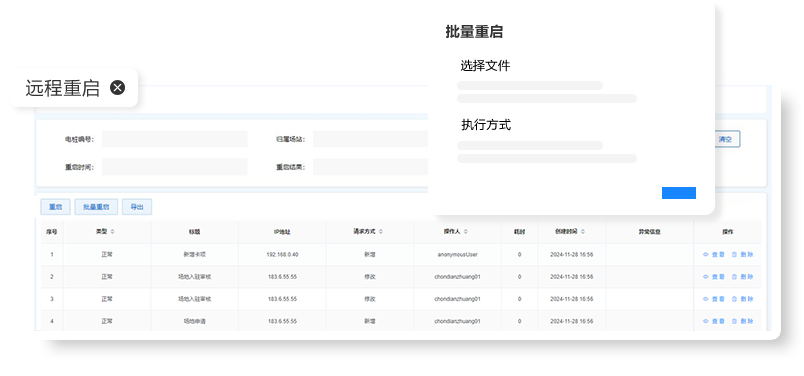Click the 查看 eye icon in row 4
This screenshot has width=804, height=376.
(706, 321)
